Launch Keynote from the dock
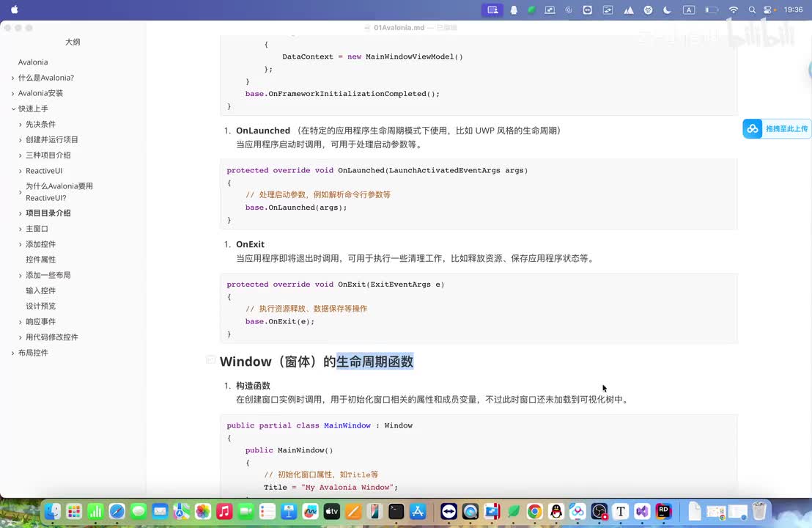812x528 pixels. pos(289,512)
